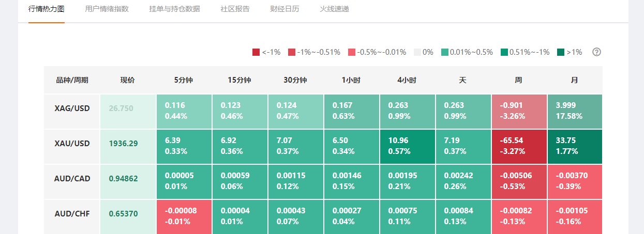644x234 pixels.
Task: Open the heatmap legend help icon
Action: point(596,52)
